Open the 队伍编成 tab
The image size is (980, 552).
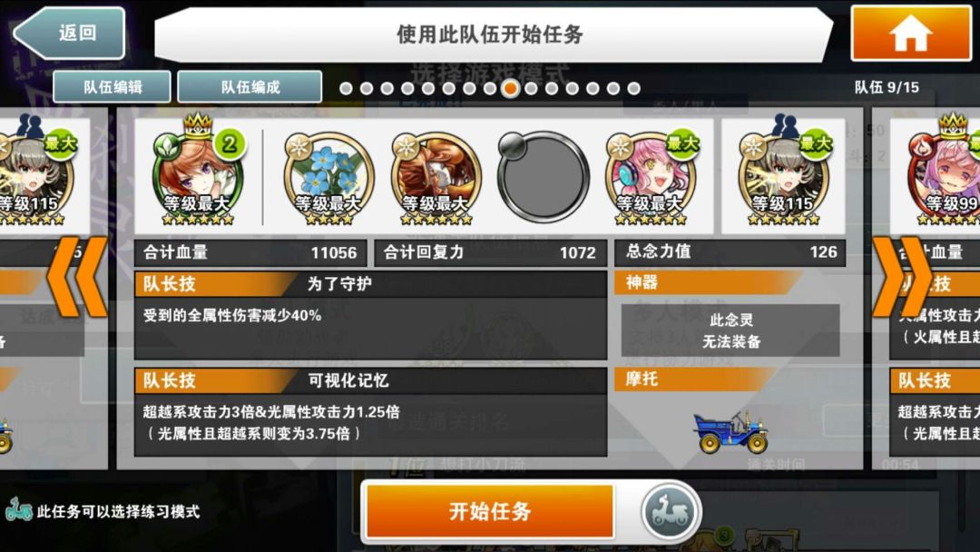tap(250, 87)
